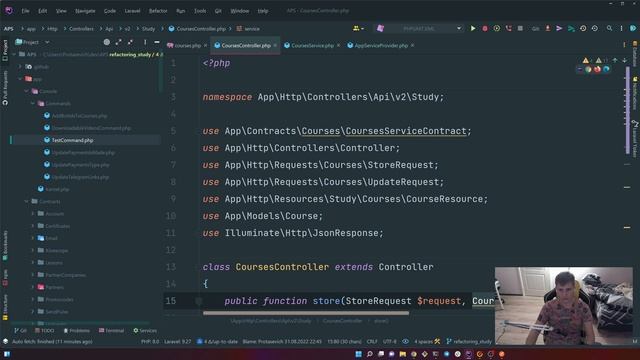Select opened file locate target icon in Project panel
This screenshot has width=640, height=360.
pyautogui.click(x=107, y=42)
